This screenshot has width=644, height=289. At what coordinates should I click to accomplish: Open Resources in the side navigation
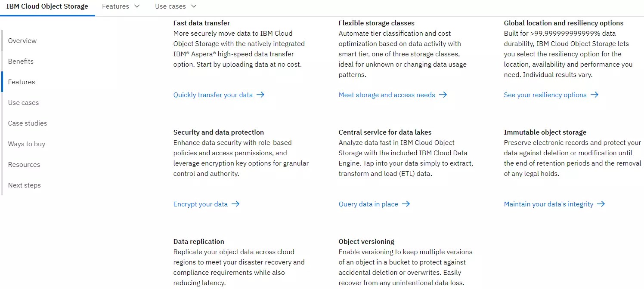click(24, 165)
